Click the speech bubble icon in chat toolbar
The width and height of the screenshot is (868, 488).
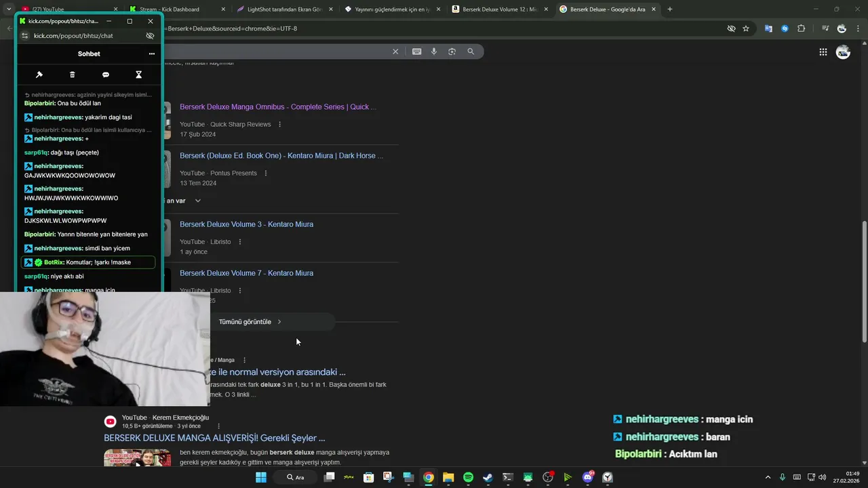tap(106, 75)
